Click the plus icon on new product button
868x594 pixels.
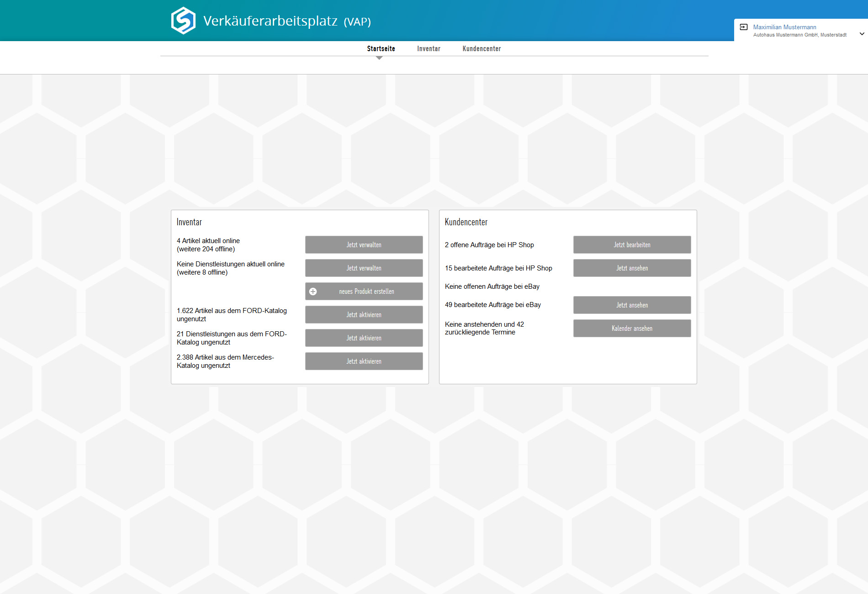point(313,292)
